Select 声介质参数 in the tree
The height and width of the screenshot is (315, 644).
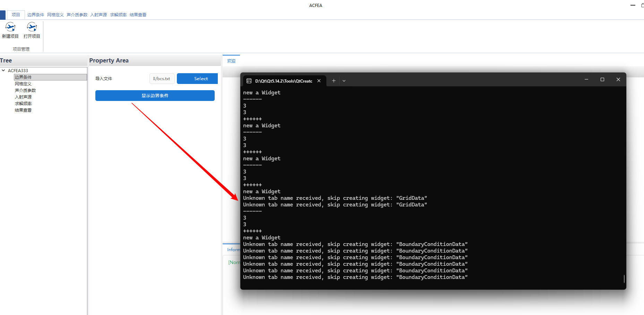(25, 90)
